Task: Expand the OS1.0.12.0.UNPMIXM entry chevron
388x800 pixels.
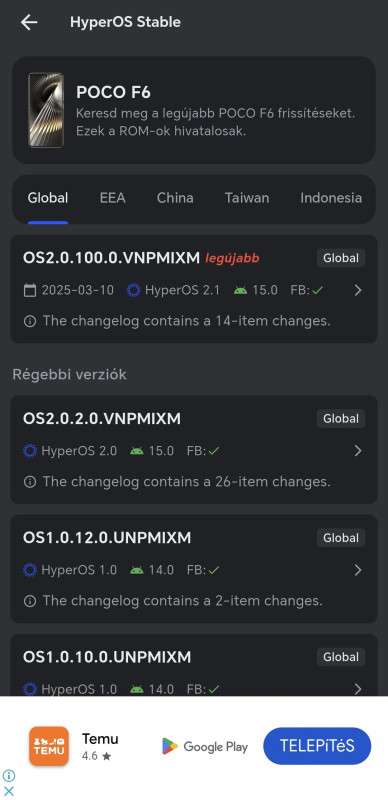Action: coord(358,570)
